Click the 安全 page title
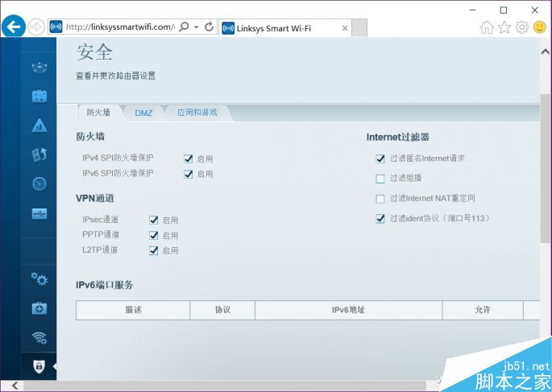 pos(94,52)
